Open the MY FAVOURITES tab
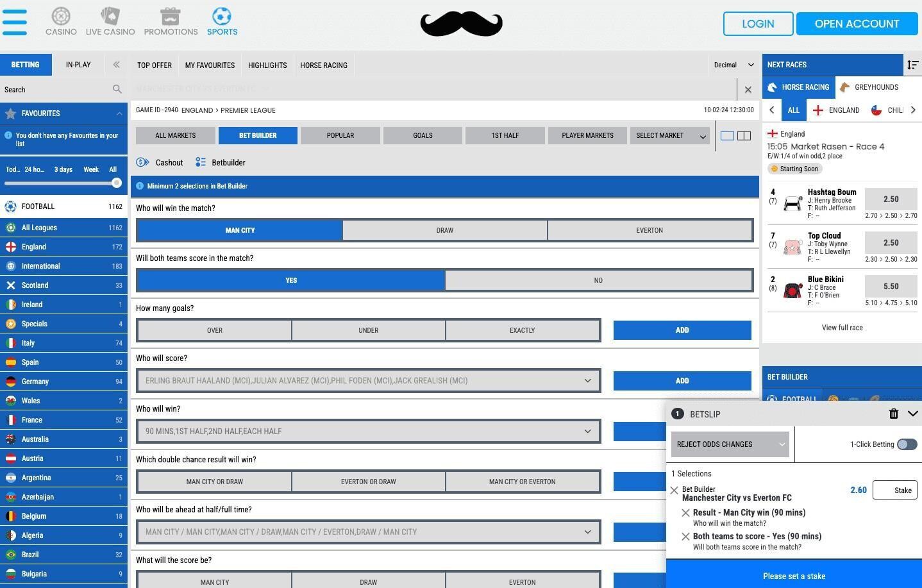 click(210, 65)
